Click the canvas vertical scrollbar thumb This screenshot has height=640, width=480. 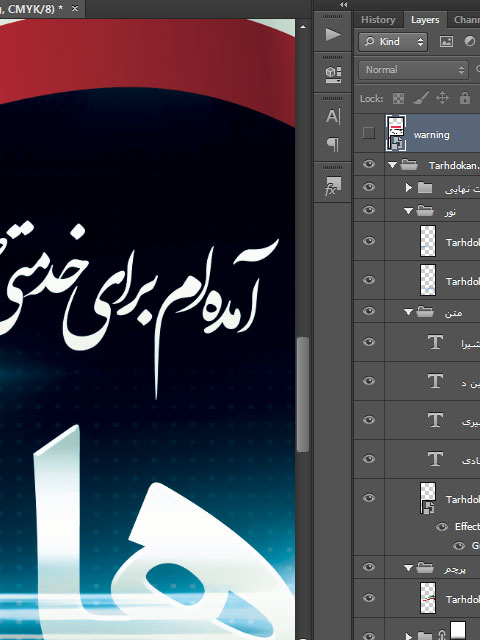coord(302,394)
